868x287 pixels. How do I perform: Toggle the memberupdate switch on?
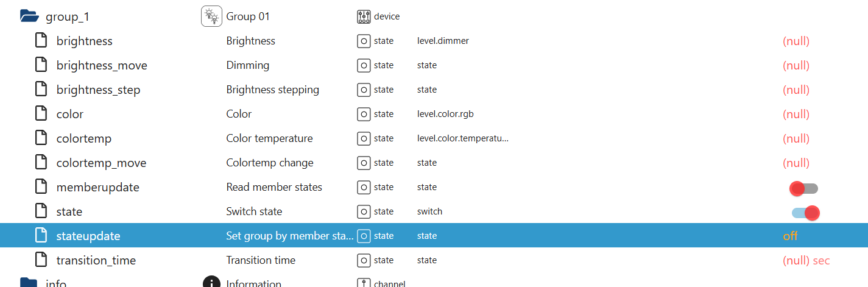pos(803,188)
